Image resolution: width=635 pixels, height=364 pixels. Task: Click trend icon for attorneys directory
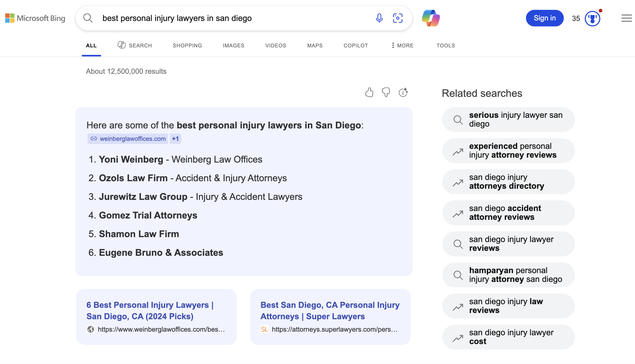coord(458,183)
